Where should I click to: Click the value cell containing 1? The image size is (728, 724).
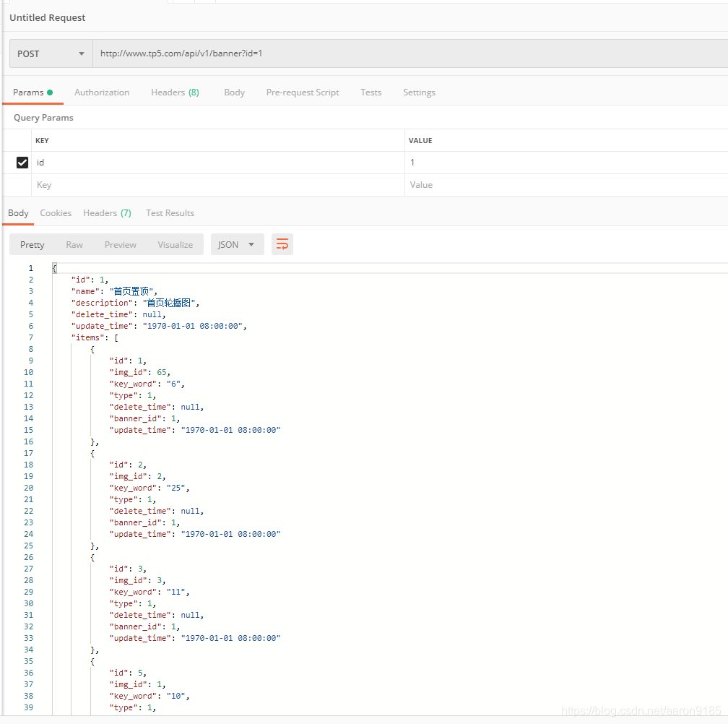pos(566,163)
